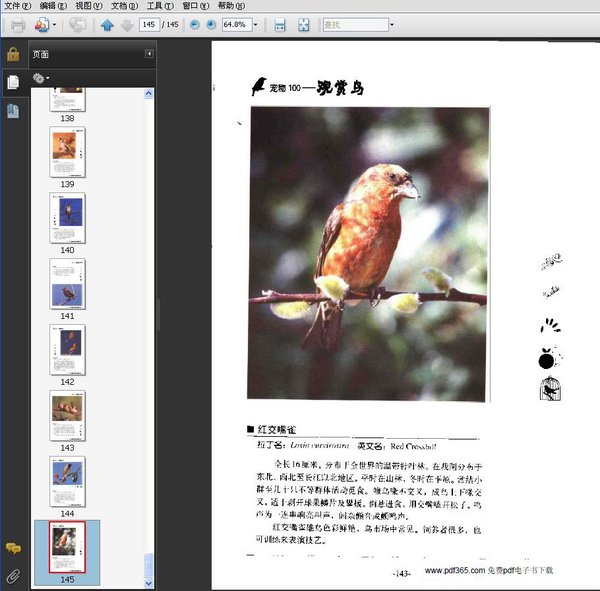Screen dimensions: 600x591
Task: Enable scrolling page fit-width mode icon
Action: point(280,25)
